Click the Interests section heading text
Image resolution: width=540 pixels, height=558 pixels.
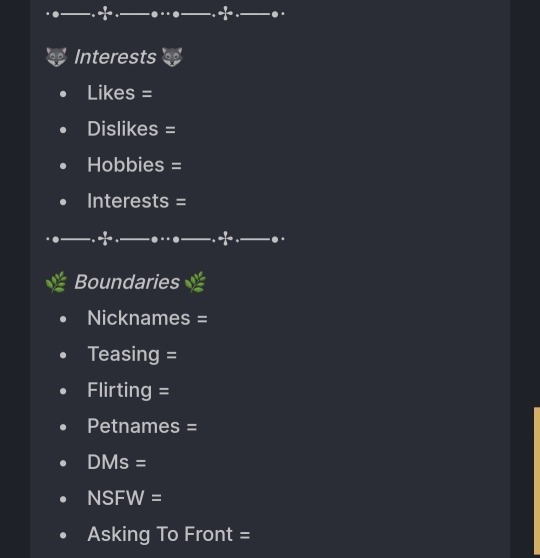point(115,57)
